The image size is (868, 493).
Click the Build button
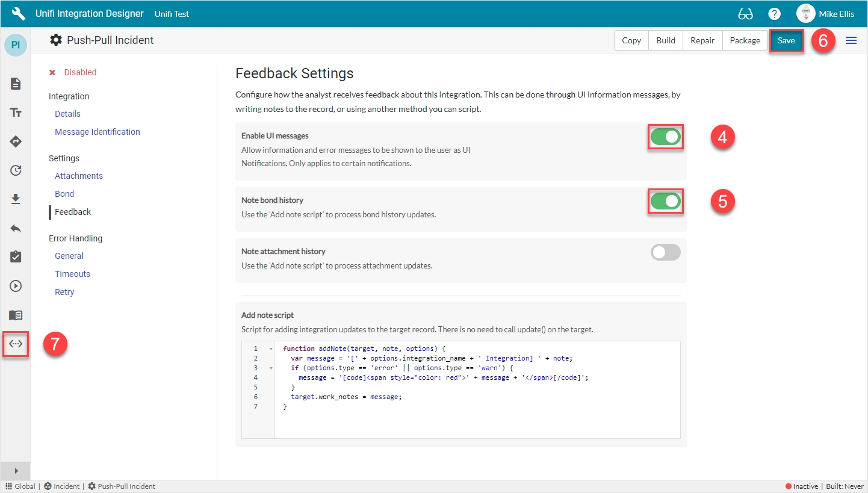(x=666, y=40)
